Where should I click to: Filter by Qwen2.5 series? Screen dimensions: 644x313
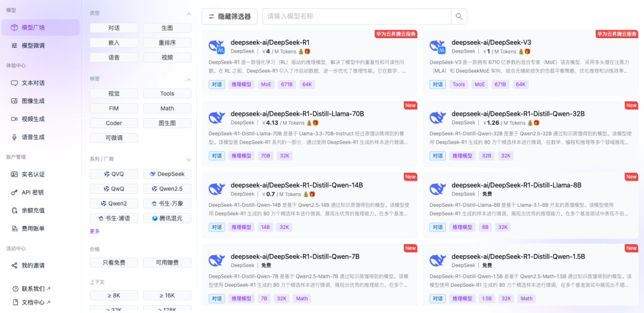(167, 189)
